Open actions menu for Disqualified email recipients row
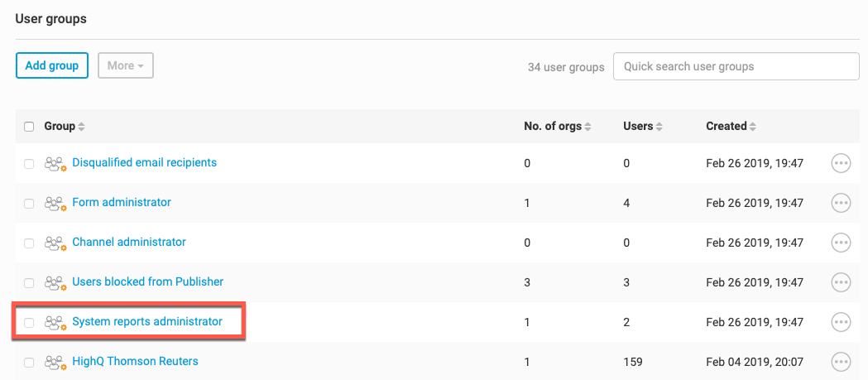The height and width of the screenshot is (380, 868). (x=841, y=163)
